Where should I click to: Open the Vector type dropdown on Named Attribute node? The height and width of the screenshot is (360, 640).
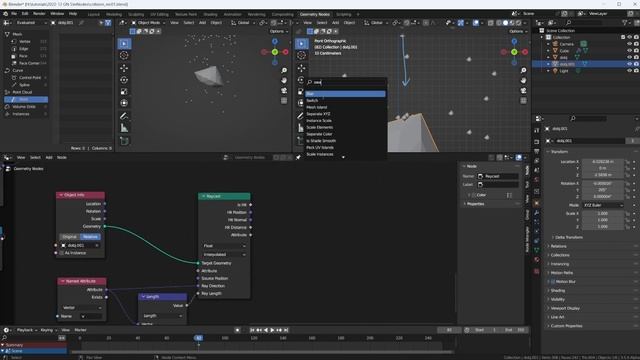pyautogui.click(x=82, y=307)
